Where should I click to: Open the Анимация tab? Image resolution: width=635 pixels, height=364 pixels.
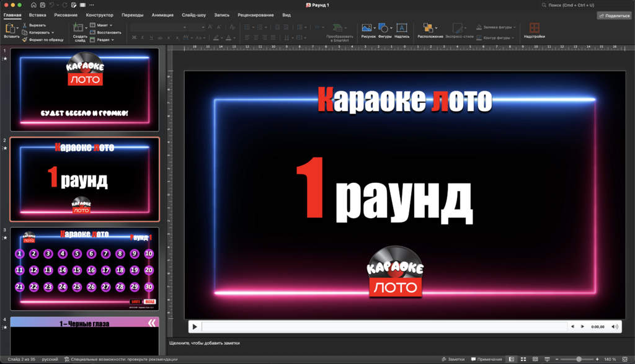point(162,15)
